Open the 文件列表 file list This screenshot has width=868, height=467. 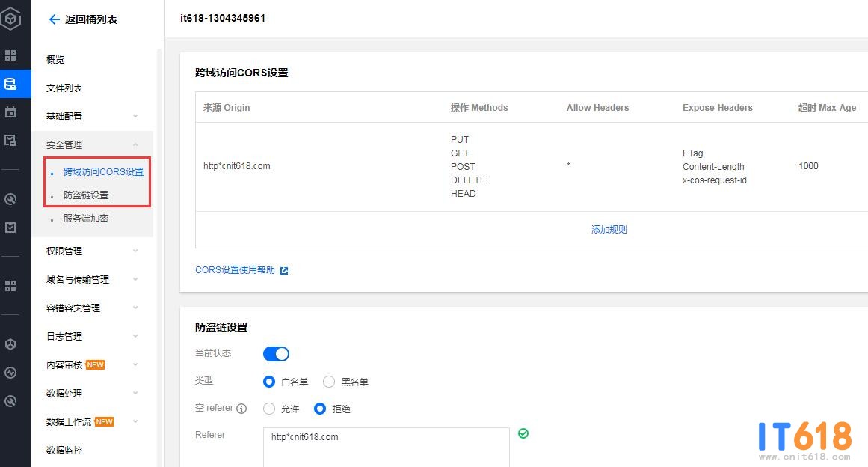tap(64, 88)
